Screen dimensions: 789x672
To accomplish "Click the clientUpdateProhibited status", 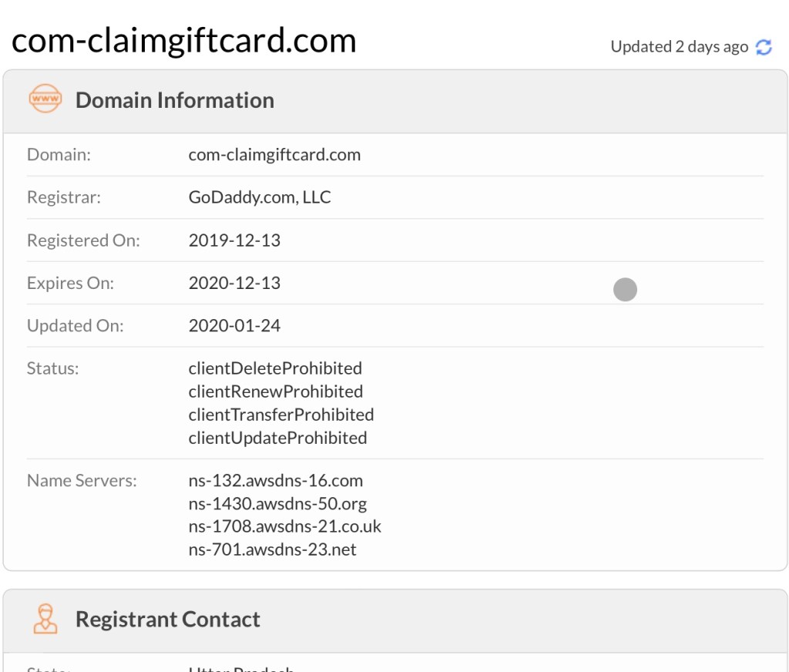I will point(277,438).
